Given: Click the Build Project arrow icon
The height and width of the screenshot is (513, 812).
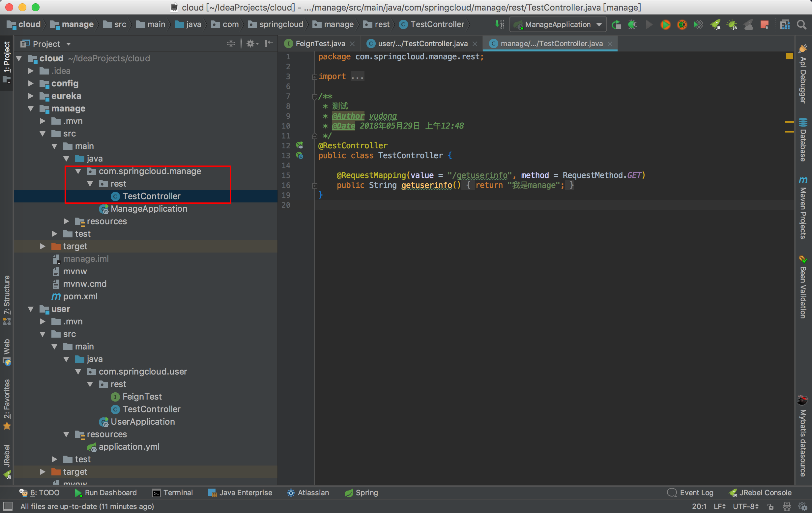Looking at the screenshot, I should 499,25.
